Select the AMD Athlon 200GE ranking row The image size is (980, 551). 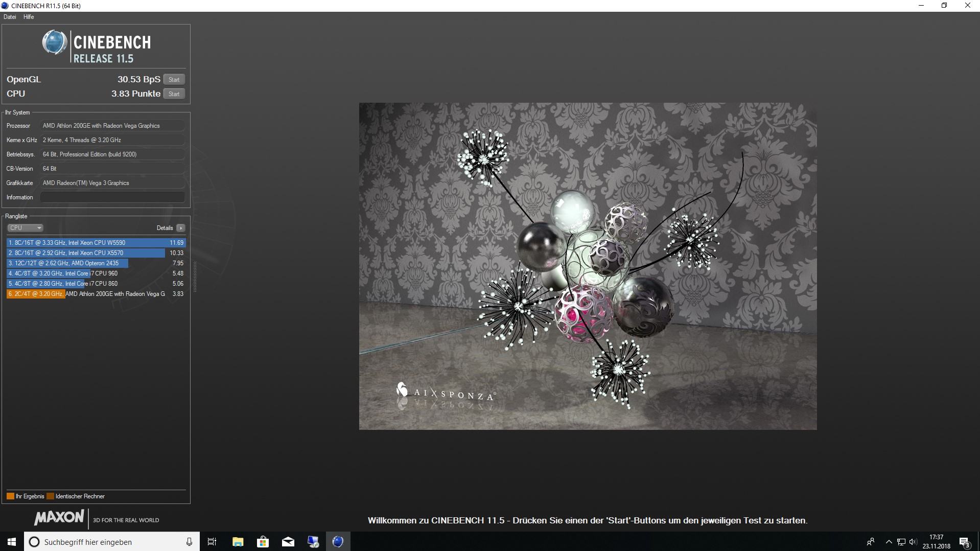(x=96, y=294)
